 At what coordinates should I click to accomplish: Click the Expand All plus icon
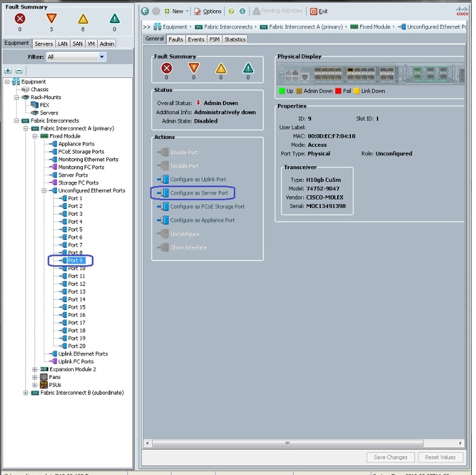pos(8,71)
